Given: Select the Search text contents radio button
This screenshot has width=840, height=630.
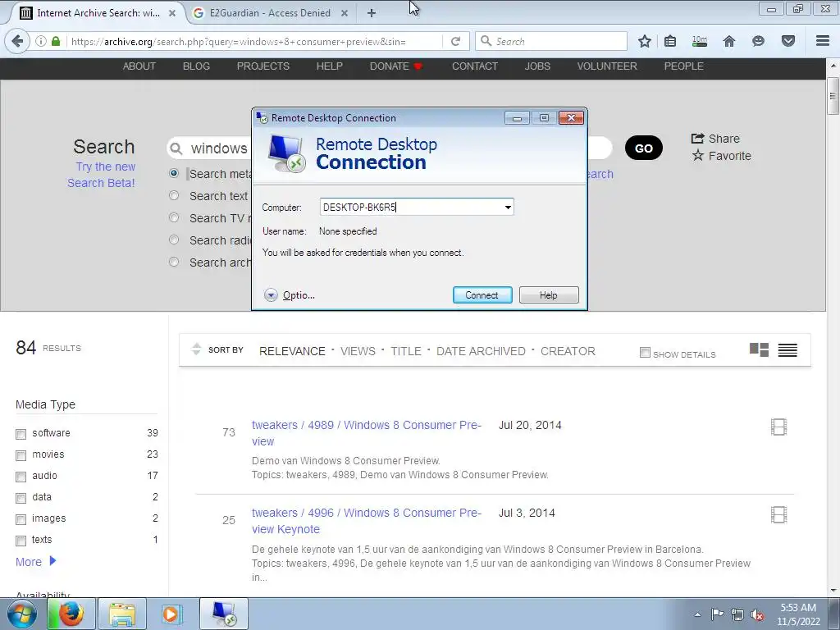Looking at the screenshot, I should click(x=174, y=195).
